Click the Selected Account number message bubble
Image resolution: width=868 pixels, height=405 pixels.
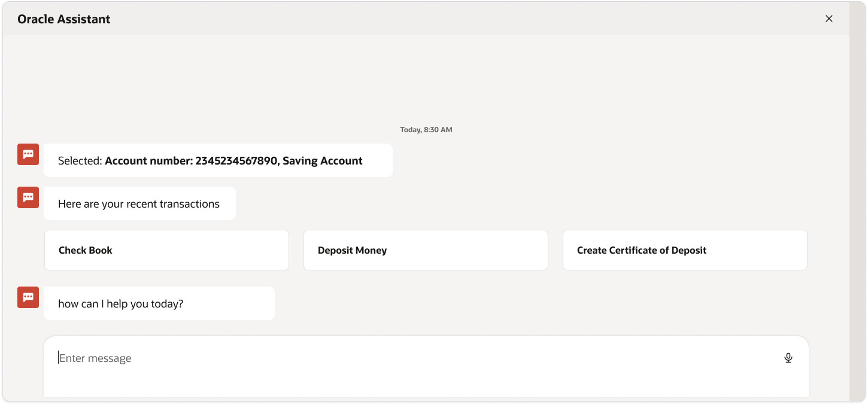[218, 160]
